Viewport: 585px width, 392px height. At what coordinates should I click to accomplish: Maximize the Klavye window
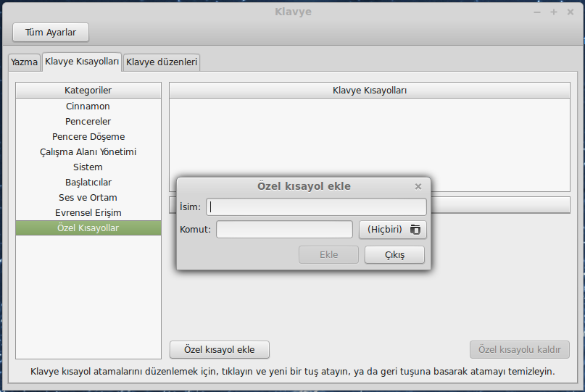554,12
